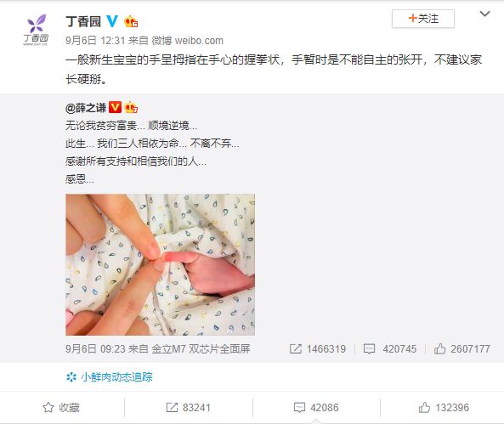Open the @薛之谦 profile link
The image size is (504, 424).
click(x=86, y=107)
